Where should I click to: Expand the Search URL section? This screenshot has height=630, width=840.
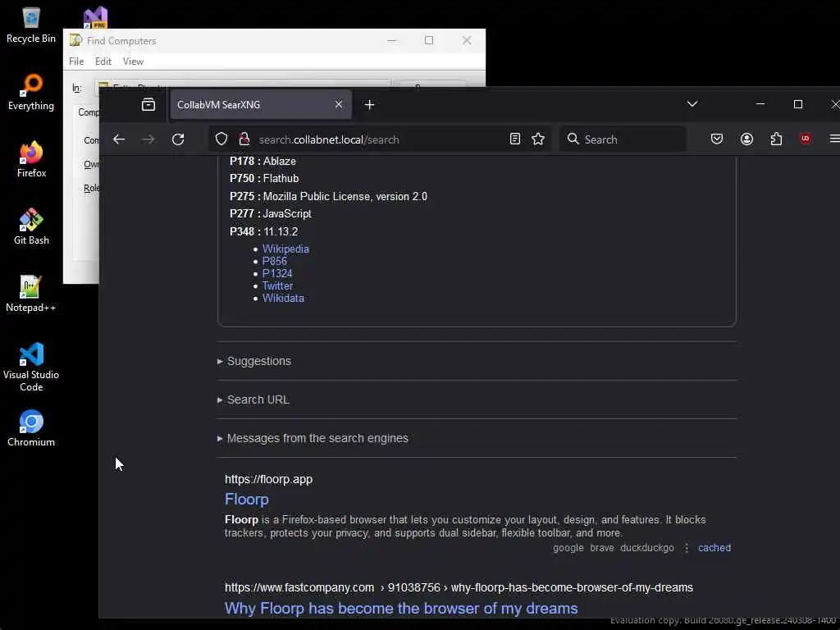253,399
